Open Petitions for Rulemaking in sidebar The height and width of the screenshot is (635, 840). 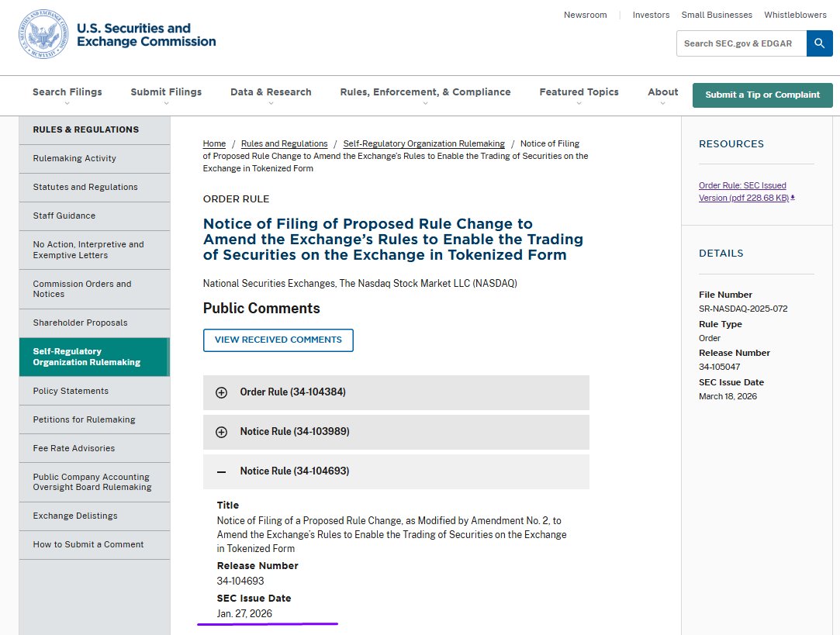(95, 419)
